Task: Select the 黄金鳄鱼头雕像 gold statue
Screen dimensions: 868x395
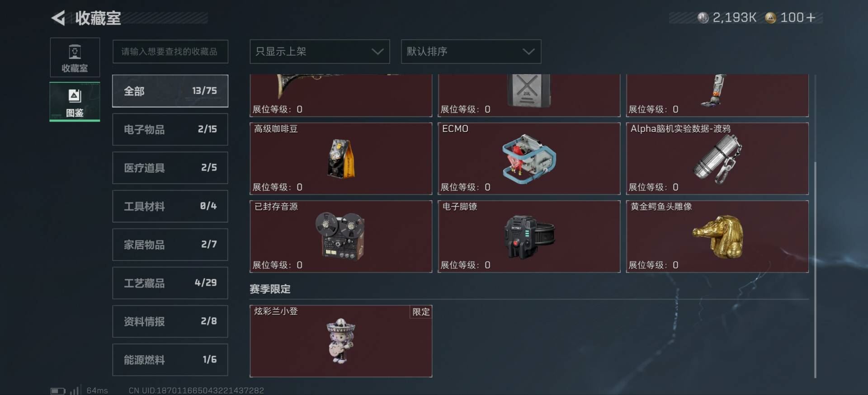Action: 717,236
